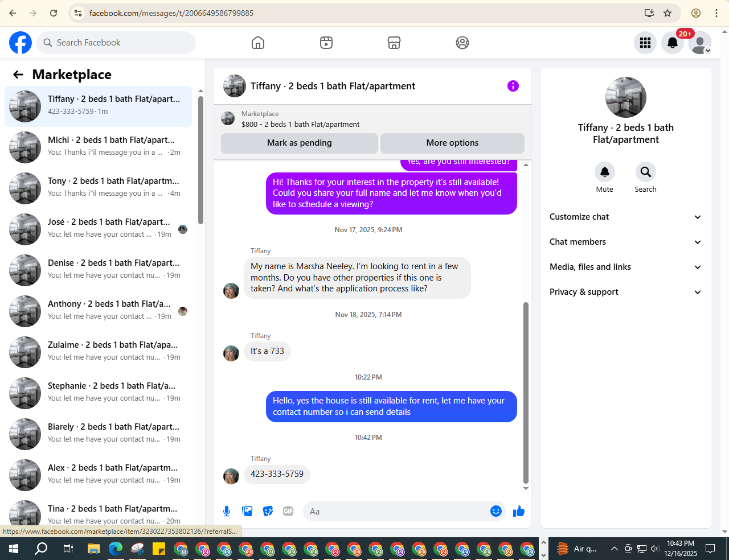
Task: Open the account profile avatar menu
Action: pyautogui.click(x=700, y=43)
